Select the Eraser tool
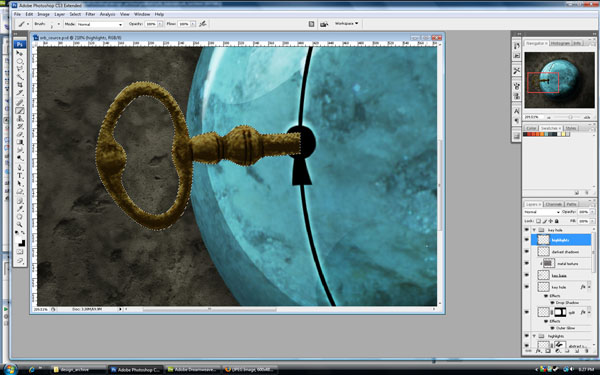Viewport: 600px width, 375px height. point(20,134)
